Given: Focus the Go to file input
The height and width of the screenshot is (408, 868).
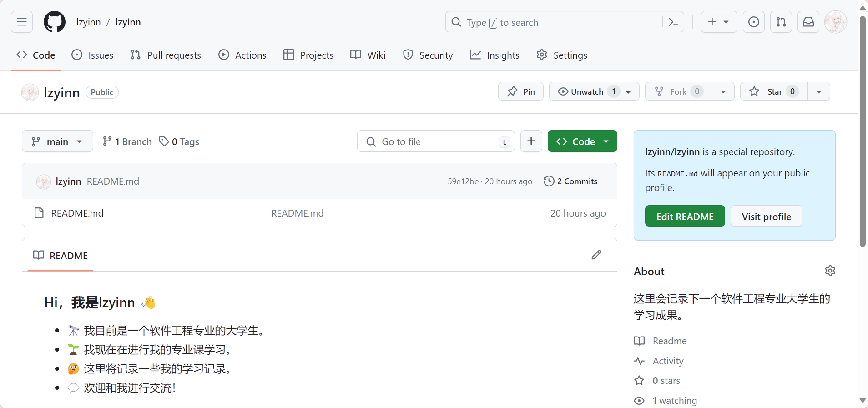Looking at the screenshot, I should (x=436, y=141).
